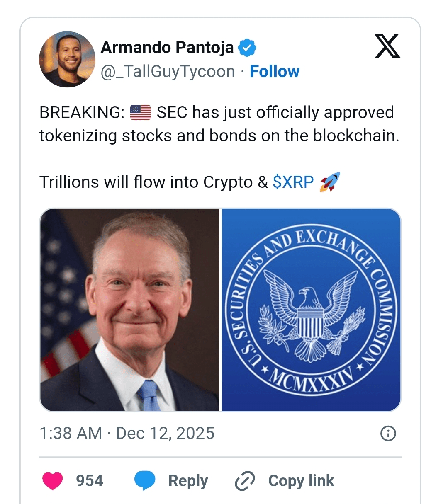448x504 pixels.
Task: Click the US flag emoji after BREAKING
Action: pyautogui.click(x=141, y=112)
